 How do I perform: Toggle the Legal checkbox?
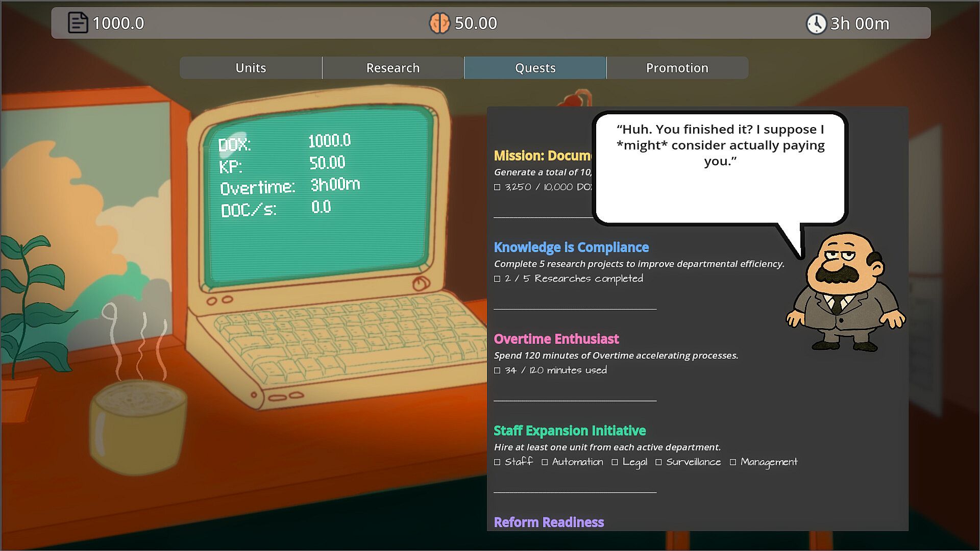[615, 462]
